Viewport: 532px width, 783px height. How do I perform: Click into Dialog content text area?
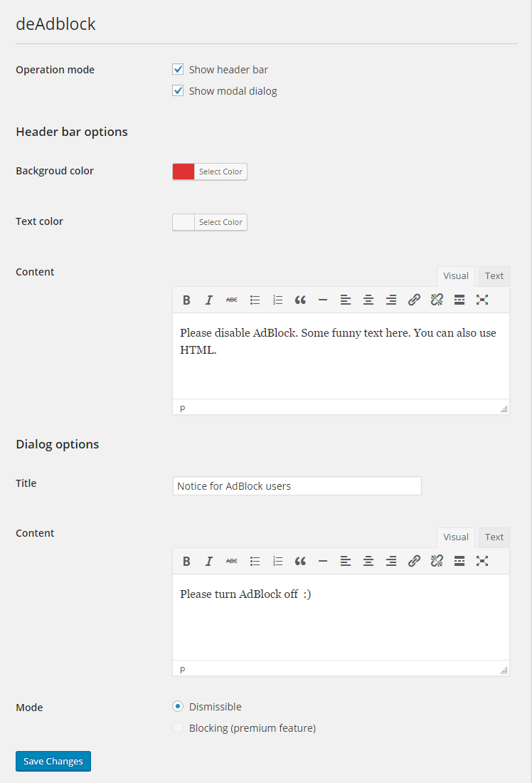pyautogui.click(x=341, y=617)
